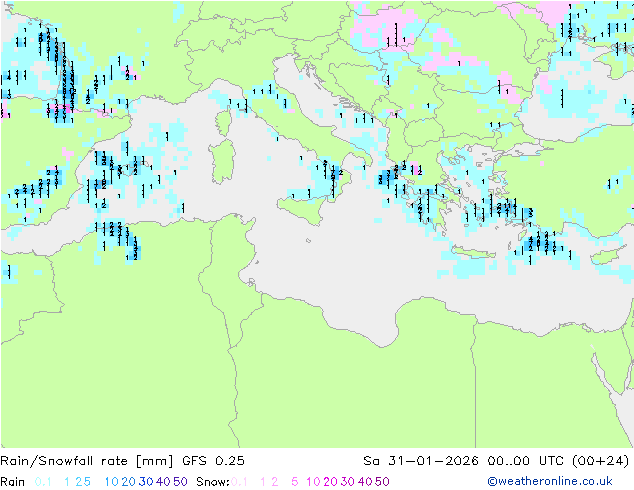Pick the Snow legend value 2
The height and width of the screenshot is (490, 634).
tap(275, 482)
